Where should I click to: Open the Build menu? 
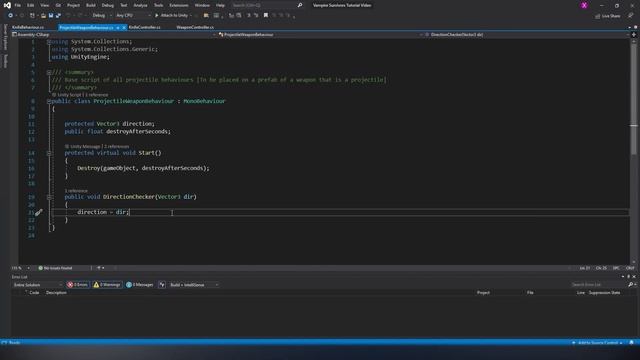click(x=91, y=5)
